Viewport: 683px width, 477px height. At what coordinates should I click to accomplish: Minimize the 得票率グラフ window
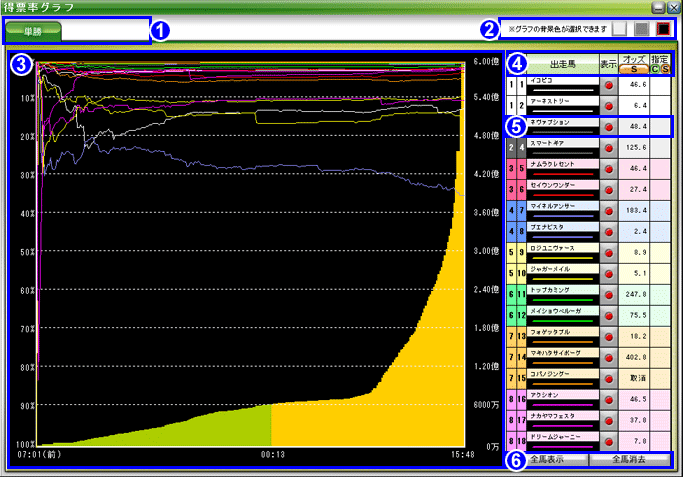(659, 7)
